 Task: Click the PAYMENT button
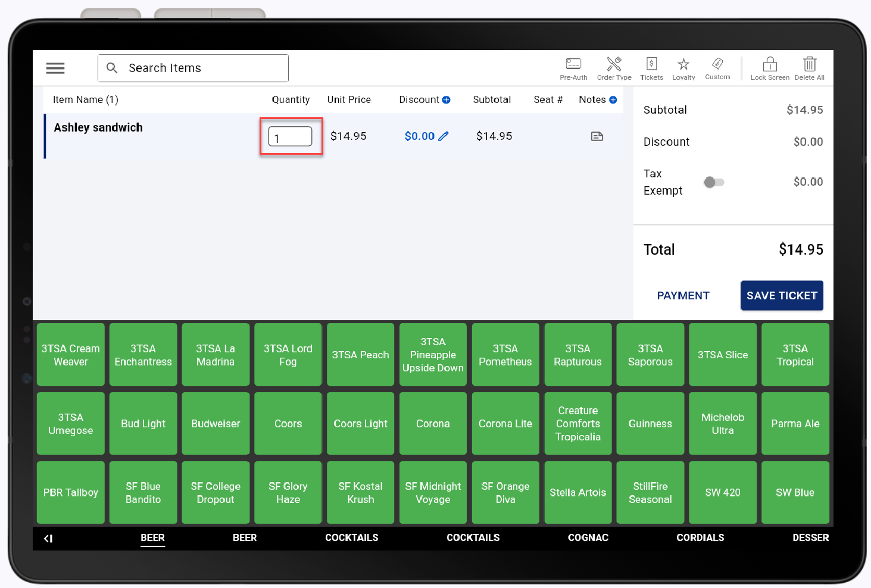683,296
